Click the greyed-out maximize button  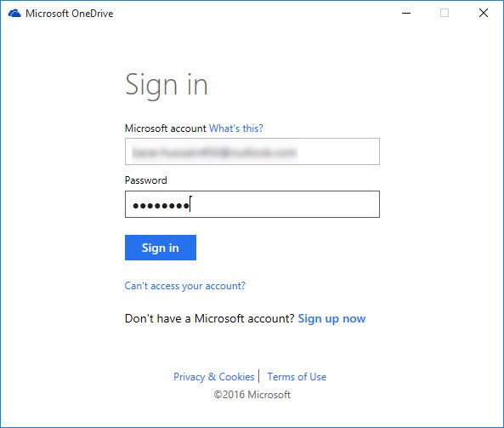tap(445, 14)
